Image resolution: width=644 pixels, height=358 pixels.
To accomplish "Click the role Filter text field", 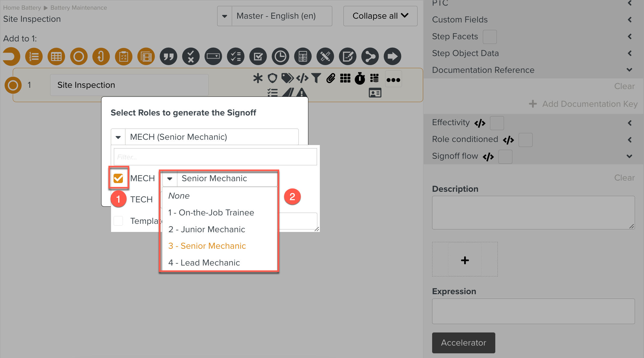I will tap(215, 157).
